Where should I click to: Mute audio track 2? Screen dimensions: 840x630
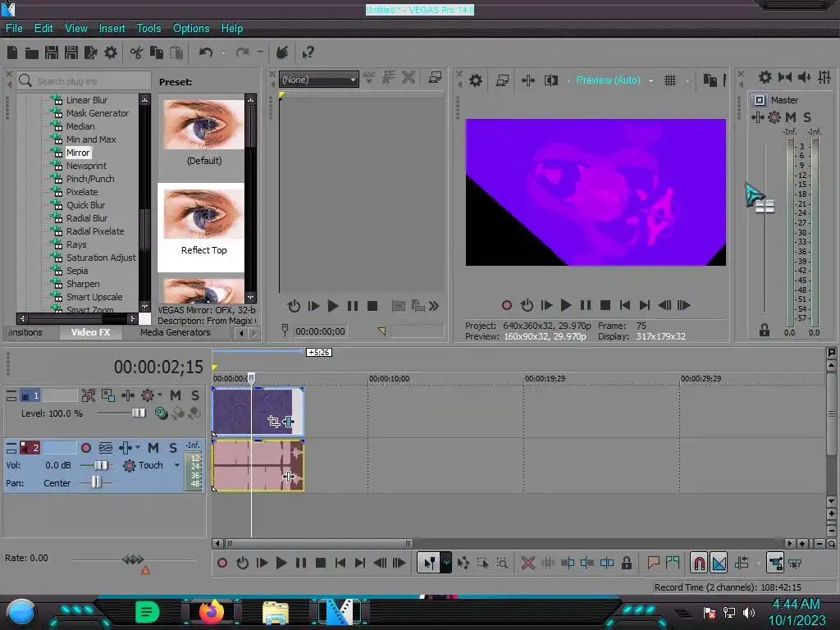tap(153, 448)
